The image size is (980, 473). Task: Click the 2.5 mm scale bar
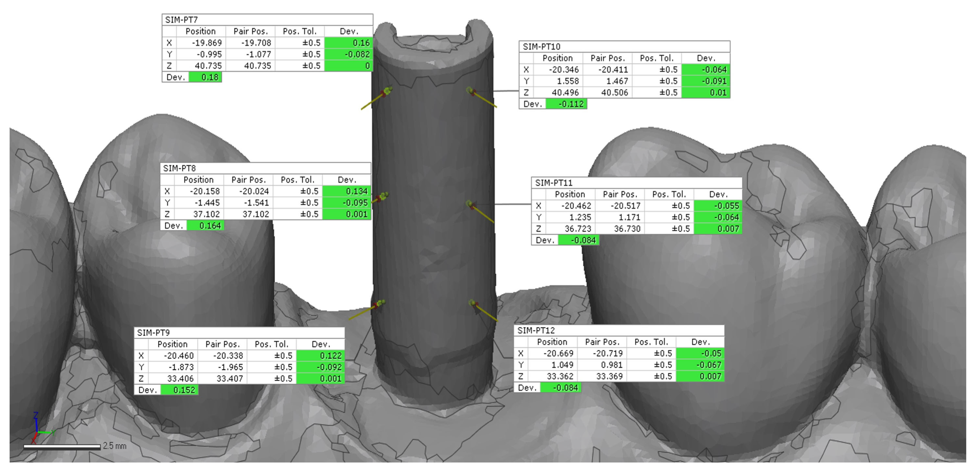pyautogui.click(x=62, y=447)
